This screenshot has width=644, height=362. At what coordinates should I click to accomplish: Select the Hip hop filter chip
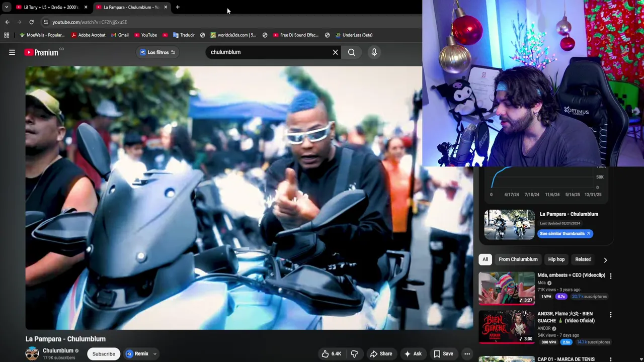[556, 259]
